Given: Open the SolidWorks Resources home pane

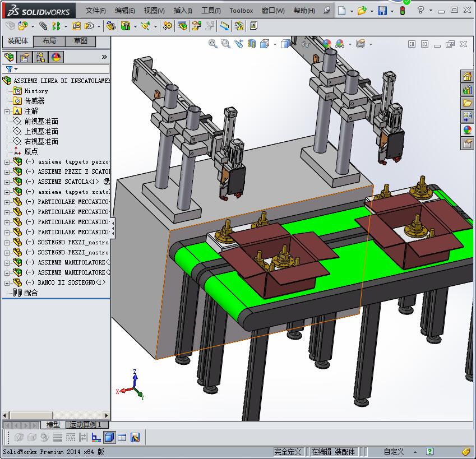Looking at the screenshot, I should (x=467, y=77).
